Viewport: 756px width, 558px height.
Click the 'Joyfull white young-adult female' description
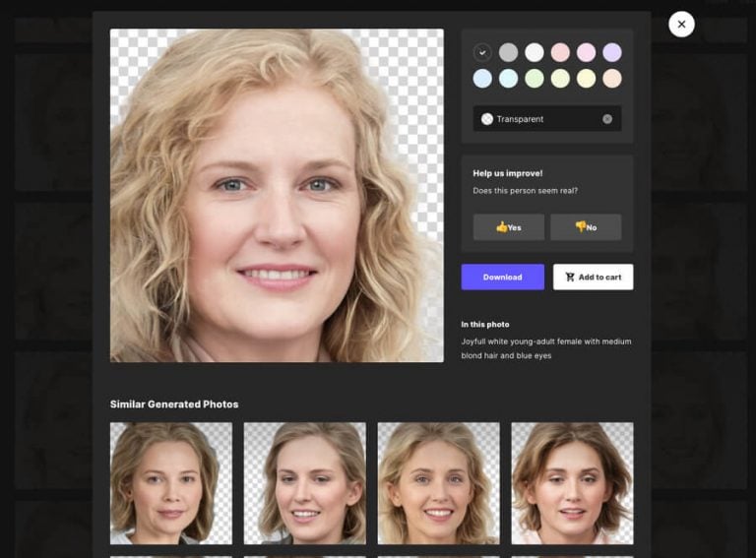point(545,348)
